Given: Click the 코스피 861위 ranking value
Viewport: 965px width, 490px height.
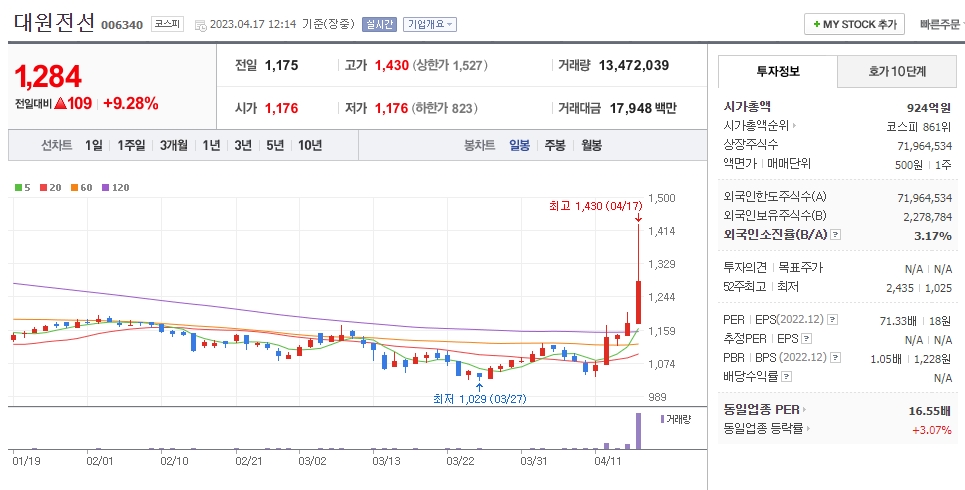Looking at the screenshot, I should pos(919,127).
